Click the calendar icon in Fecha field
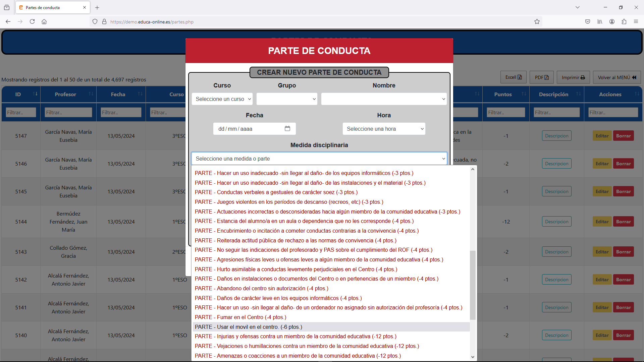Image resolution: width=644 pixels, height=362 pixels. 287,129
